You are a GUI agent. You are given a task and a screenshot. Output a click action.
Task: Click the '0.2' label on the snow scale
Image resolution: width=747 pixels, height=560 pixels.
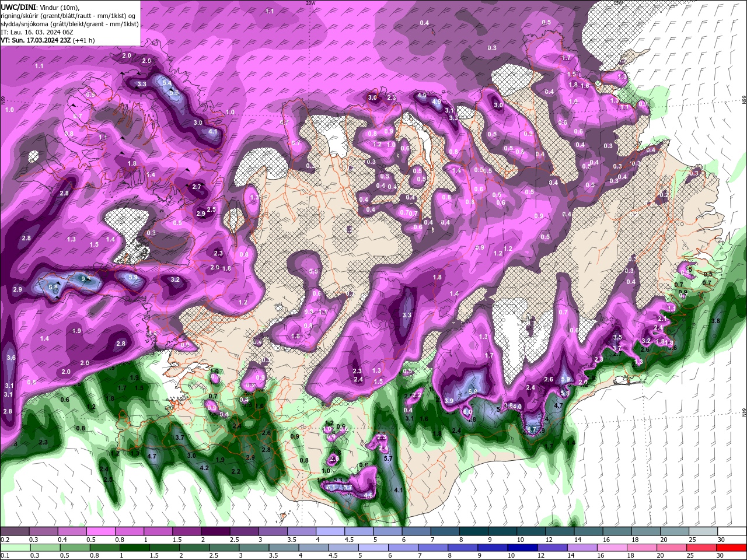[5, 540]
